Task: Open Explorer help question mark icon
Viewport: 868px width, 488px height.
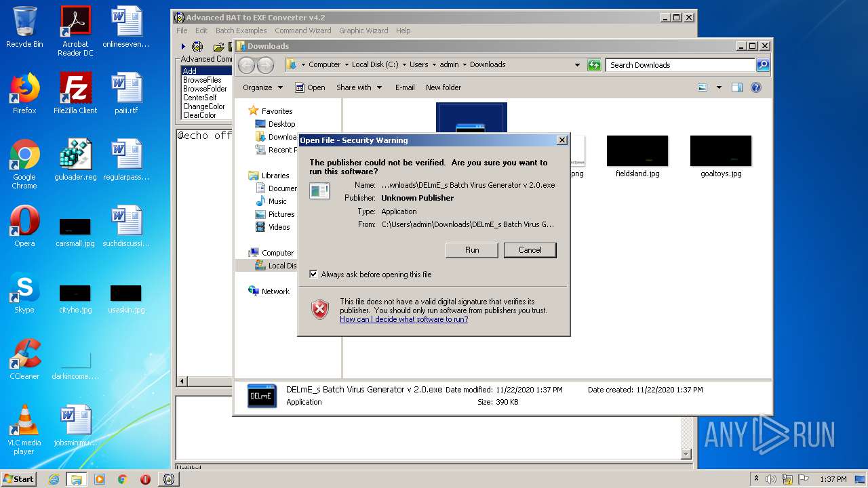Action: pos(756,87)
